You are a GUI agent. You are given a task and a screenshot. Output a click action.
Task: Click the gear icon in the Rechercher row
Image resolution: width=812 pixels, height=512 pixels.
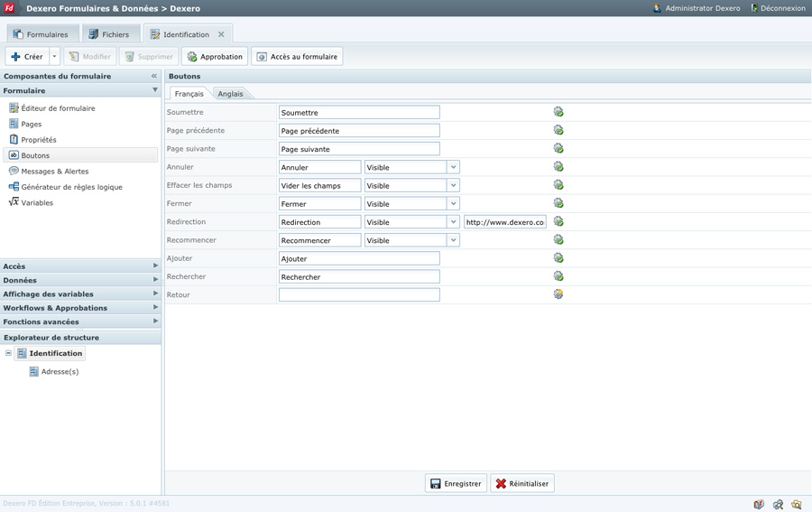click(x=558, y=276)
